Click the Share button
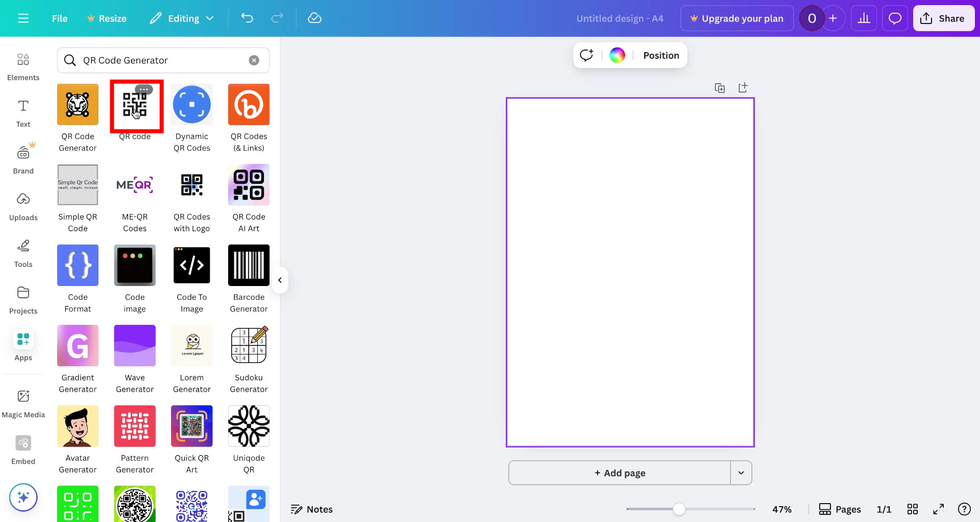 [x=943, y=18]
